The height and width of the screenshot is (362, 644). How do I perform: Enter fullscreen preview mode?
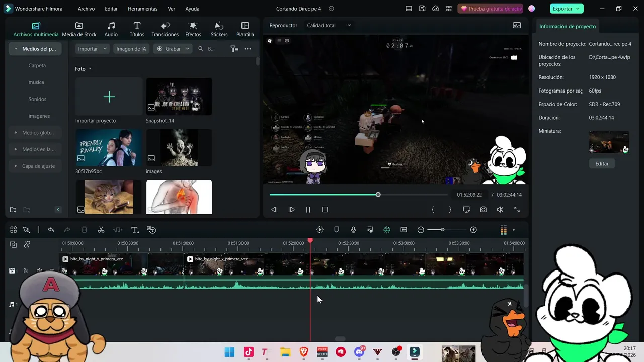pyautogui.click(x=517, y=210)
